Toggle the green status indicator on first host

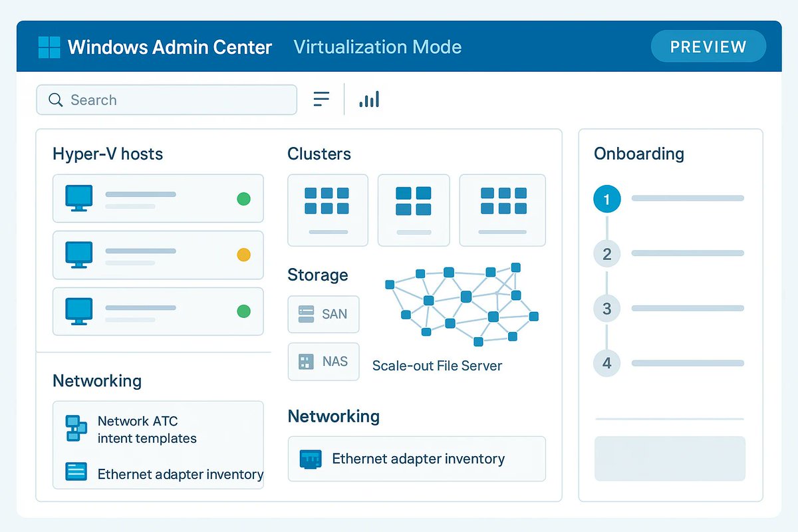coord(244,198)
